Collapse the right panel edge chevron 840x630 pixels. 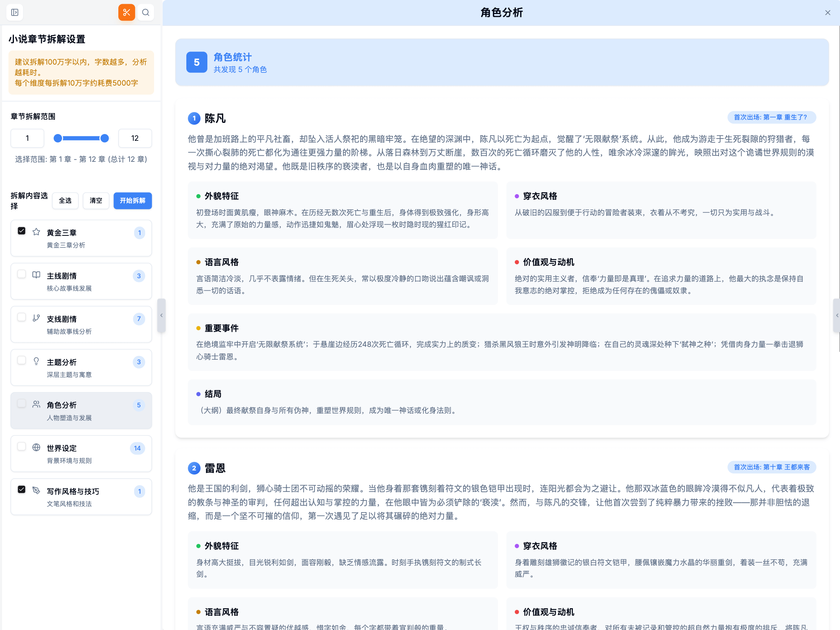(837, 315)
